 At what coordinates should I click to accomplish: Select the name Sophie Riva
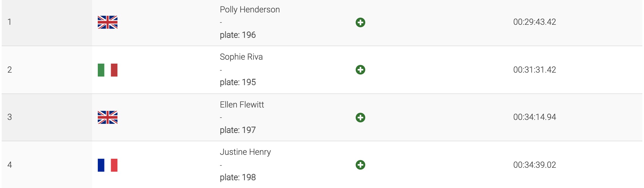pyautogui.click(x=241, y=57)
